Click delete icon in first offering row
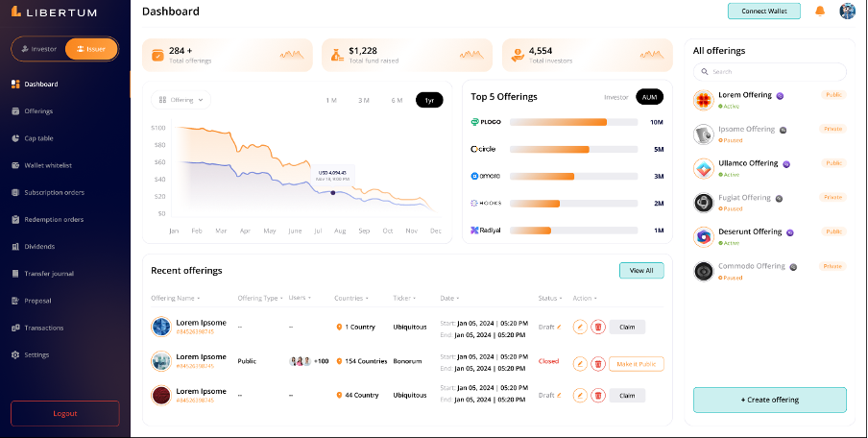 597,327
